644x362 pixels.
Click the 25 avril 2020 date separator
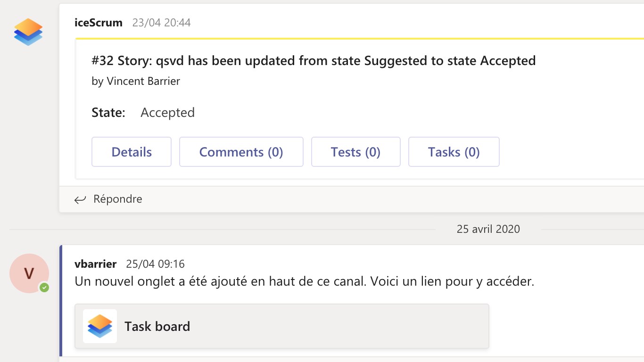pos(488,229)
